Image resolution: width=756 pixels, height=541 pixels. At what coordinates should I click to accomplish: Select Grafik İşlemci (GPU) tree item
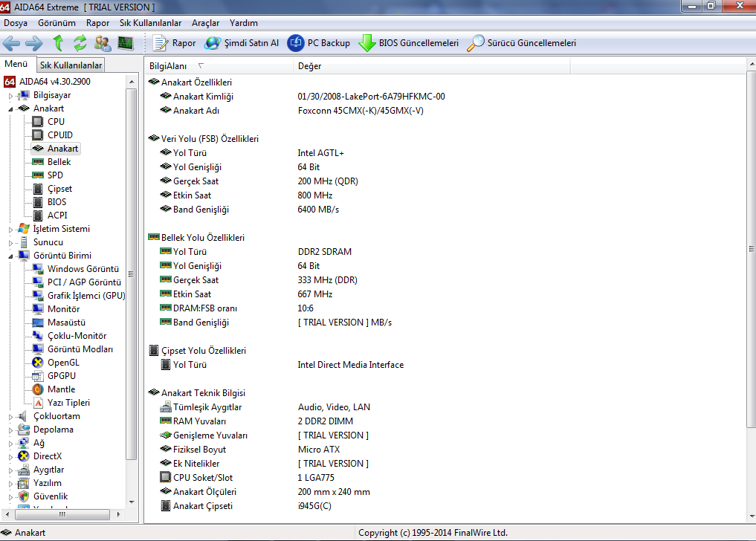[85, 296]
